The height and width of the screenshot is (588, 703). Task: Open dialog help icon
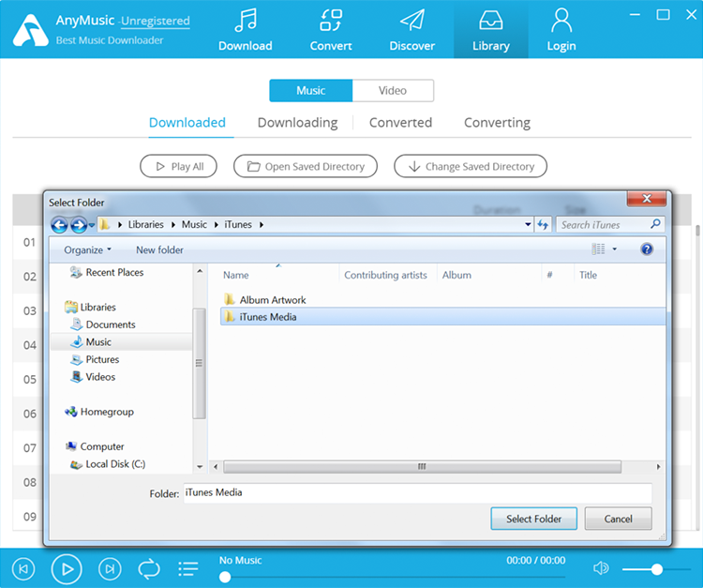(647, 249)
